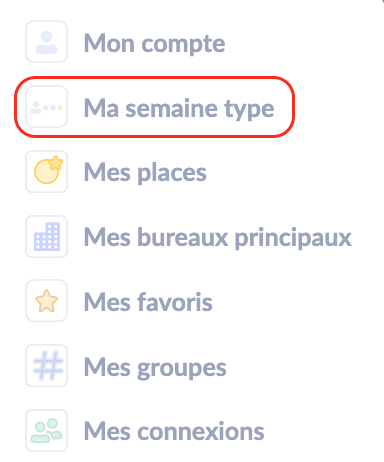This screenshot has width=384, height=462.
Task: Go to Mes places text label
Action: click(x=145, y=173)
